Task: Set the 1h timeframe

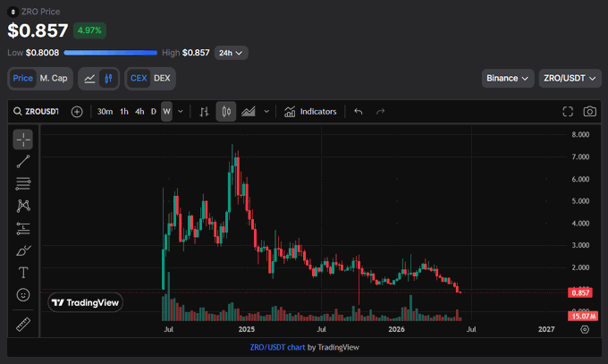Action: coord(124,112)
